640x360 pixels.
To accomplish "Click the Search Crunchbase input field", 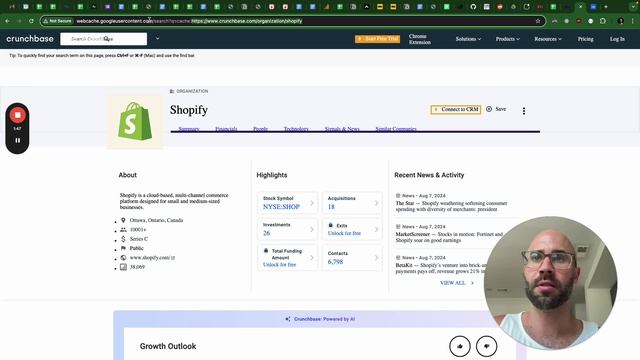I will [x=103, y=39].
